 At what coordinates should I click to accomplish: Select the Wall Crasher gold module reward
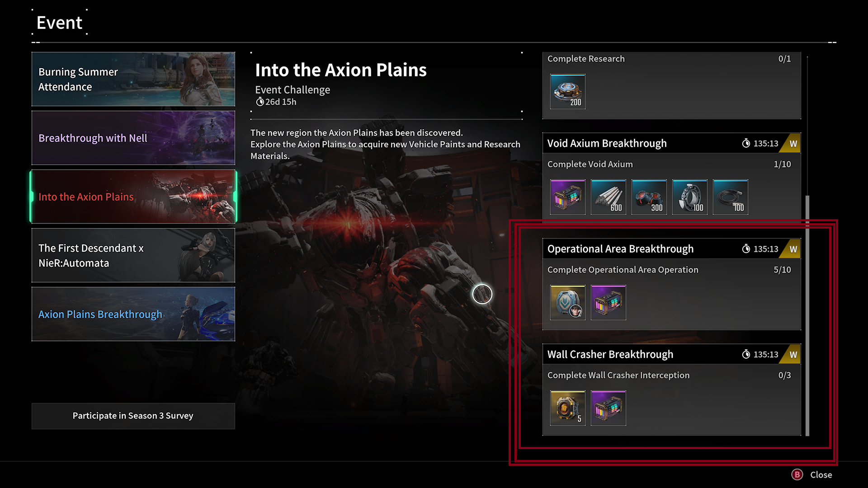(568, 408)
